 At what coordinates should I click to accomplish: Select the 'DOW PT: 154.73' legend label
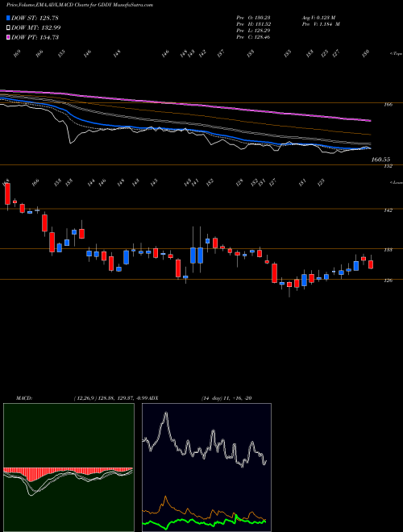point(35,37)
